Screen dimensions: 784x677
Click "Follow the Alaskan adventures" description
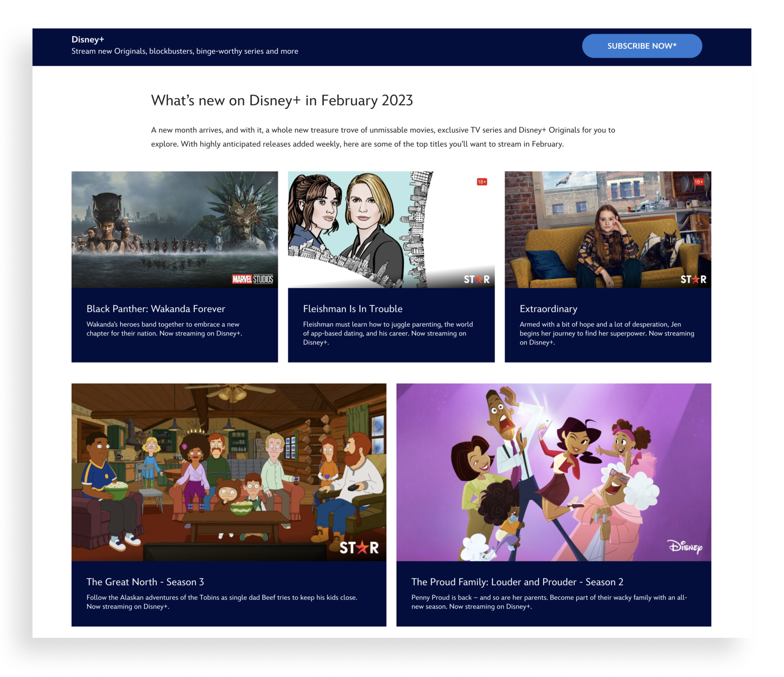point(222,602)
